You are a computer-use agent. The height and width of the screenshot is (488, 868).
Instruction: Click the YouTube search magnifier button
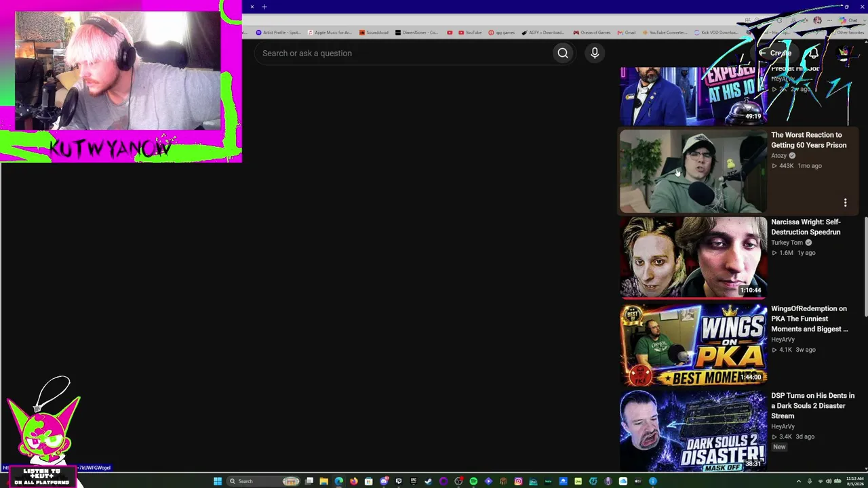tap(563, 53)
